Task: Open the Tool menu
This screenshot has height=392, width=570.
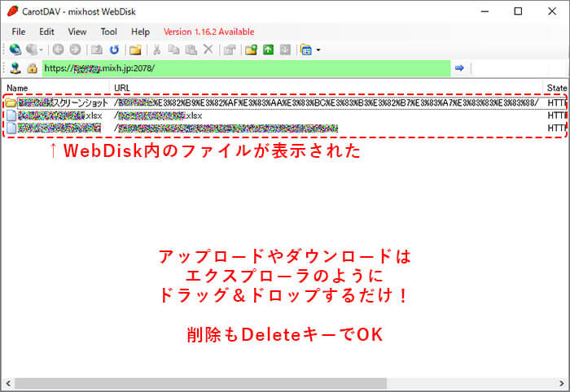Action: click(108, 32)
